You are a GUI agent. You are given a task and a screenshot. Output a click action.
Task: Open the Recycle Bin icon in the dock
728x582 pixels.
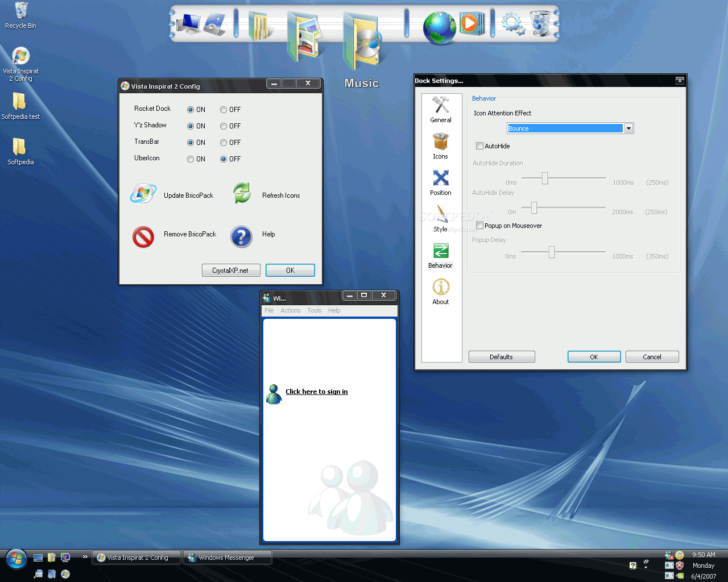click(541, 24)
